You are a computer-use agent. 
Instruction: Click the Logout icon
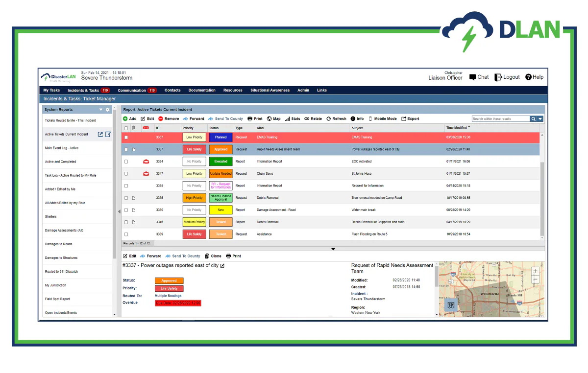point(498,77)
